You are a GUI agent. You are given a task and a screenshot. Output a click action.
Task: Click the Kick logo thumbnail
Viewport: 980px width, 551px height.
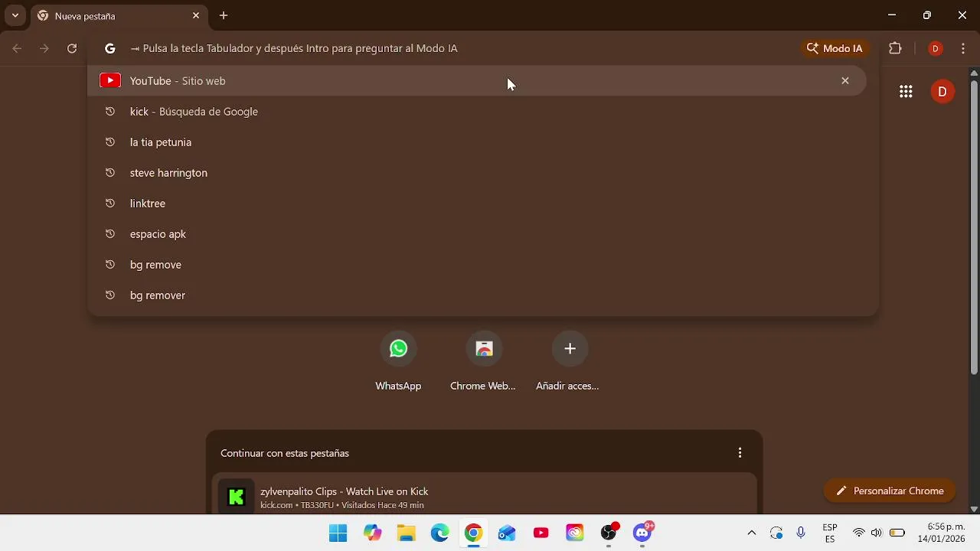(237, 497)
